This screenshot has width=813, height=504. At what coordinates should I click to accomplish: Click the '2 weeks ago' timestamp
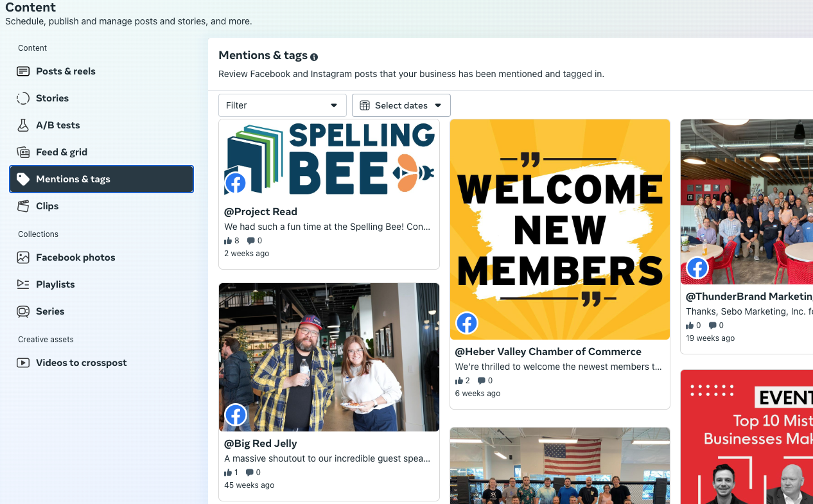[247, 254]
